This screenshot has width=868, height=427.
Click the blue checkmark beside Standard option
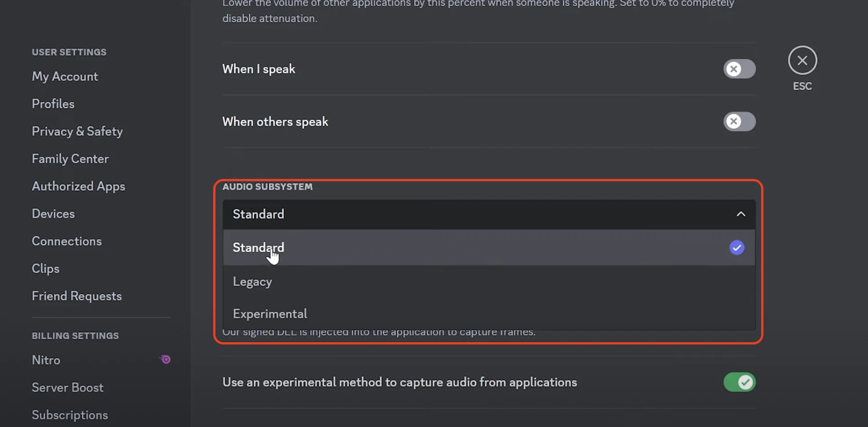[x=736, y=248]
